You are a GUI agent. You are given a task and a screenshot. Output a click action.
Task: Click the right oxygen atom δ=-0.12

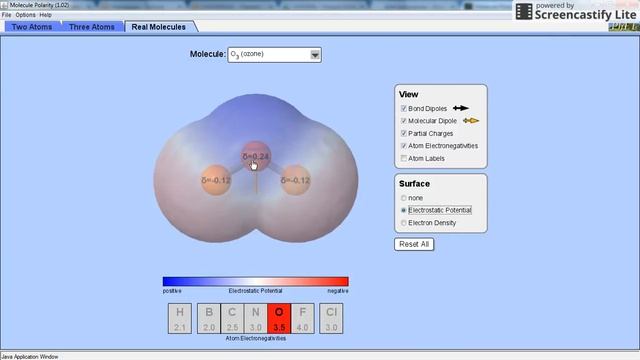pyautogui.click(x=296, y=180)
